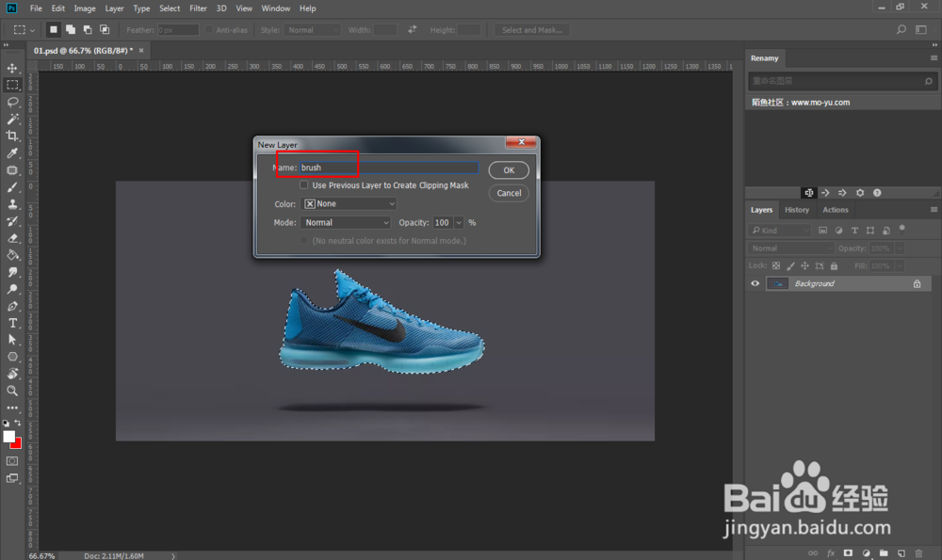Toggle filter for type layers
The height and width of the screenshot is (560, 942).
point(855,230)
